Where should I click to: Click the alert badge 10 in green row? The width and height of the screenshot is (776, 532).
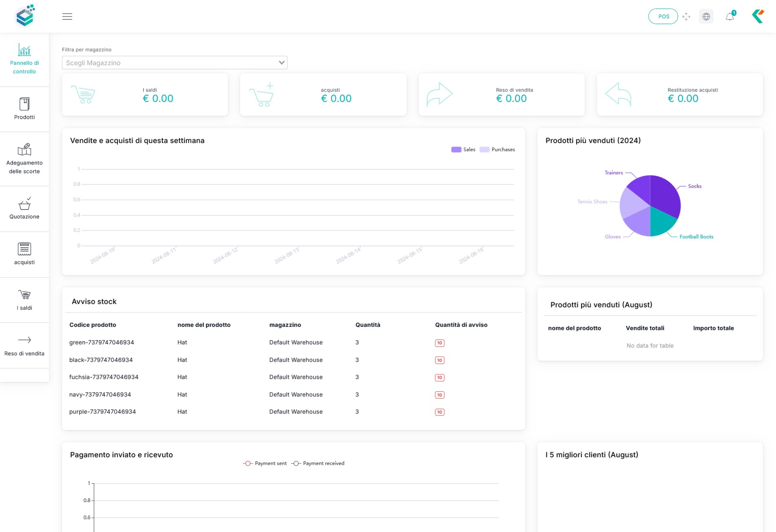pyautogui.click(x=439, y=343)
